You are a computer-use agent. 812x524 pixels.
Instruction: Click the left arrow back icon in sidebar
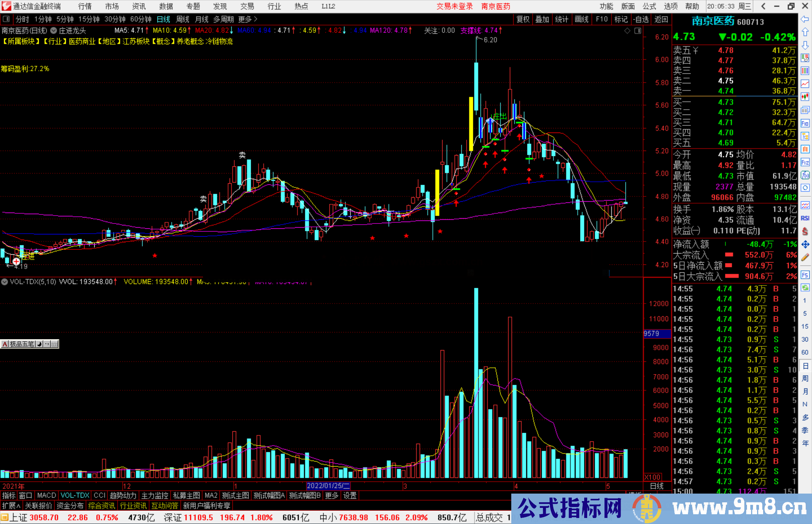[805, 19]
